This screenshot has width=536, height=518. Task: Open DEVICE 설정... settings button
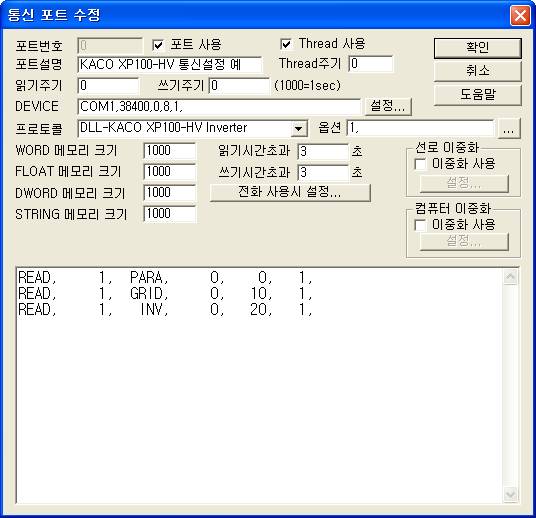click(x=388, y=106)
